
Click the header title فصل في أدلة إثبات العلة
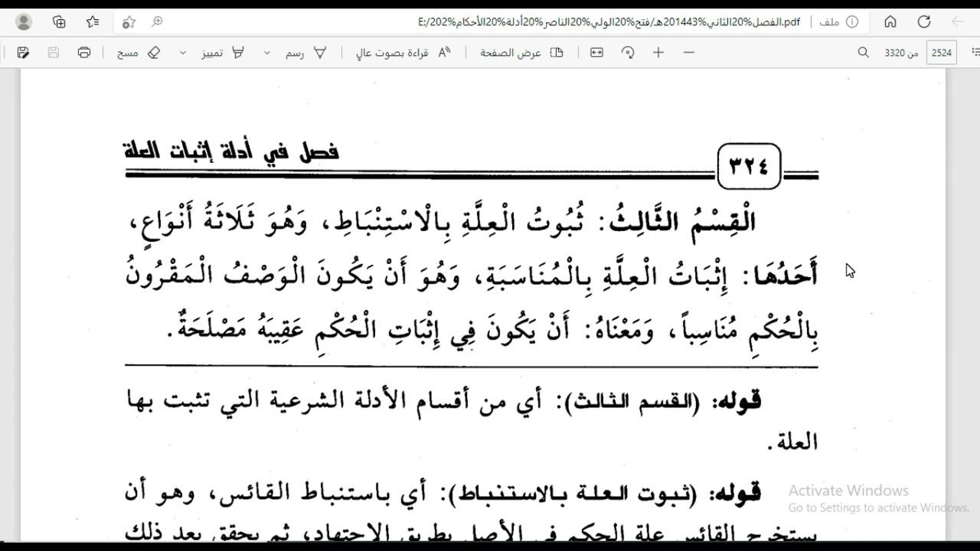tap(231, 151)
